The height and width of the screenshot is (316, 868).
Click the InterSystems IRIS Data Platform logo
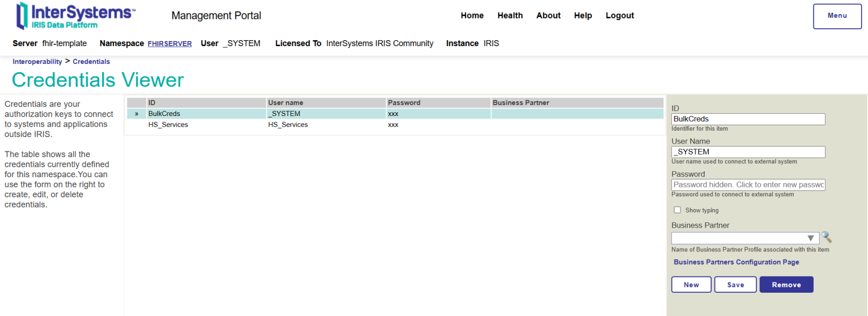pos(76,16)
